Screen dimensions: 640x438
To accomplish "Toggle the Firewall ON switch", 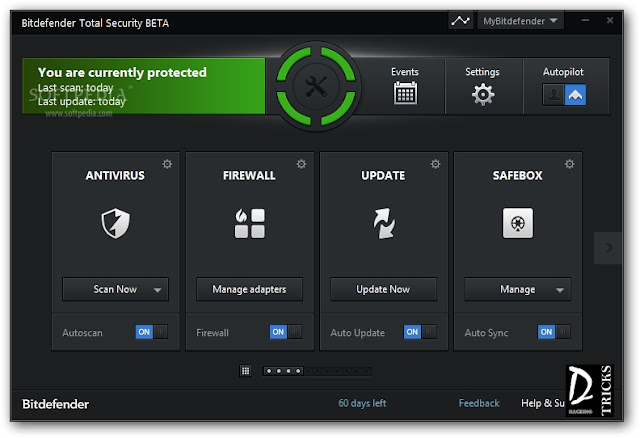I will [286, 332].
